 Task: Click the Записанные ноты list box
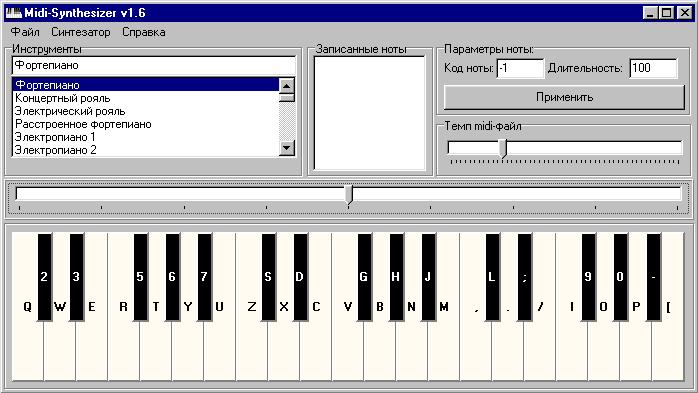point(369,113)
